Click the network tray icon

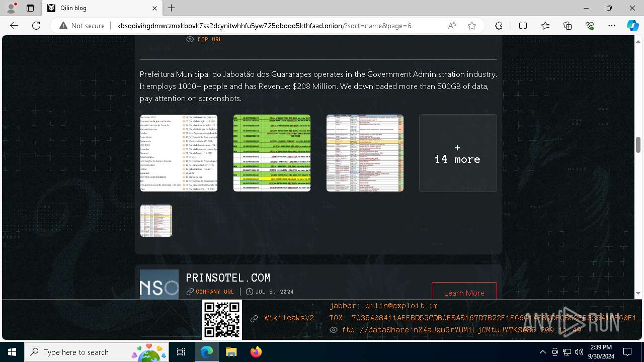point(567,352)
